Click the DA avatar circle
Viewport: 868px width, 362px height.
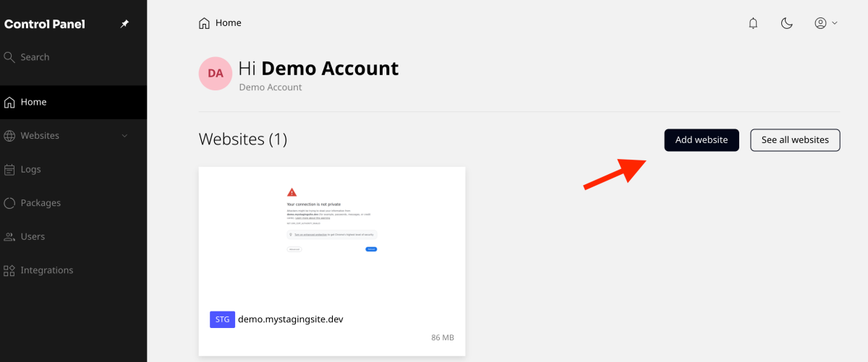pos(216,73)
